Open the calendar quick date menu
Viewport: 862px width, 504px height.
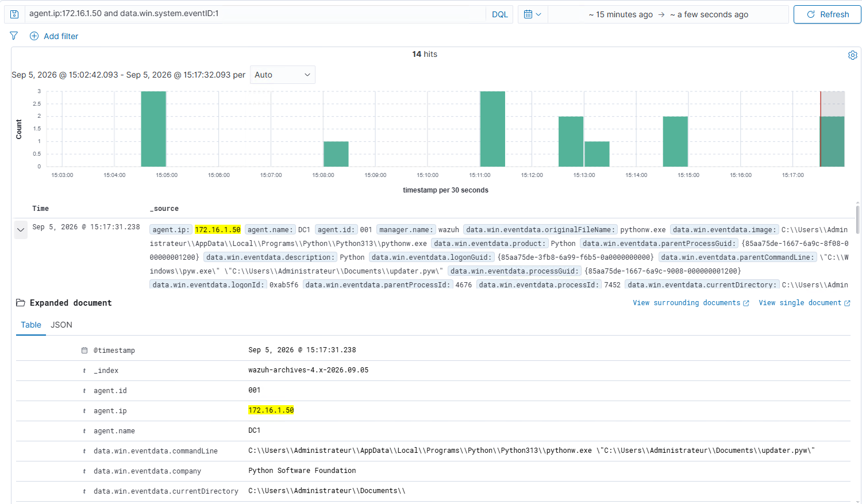[x=533, y=14]
